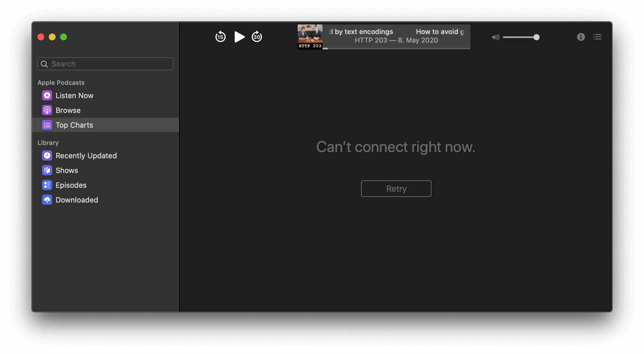Open the episode info icon
This screenshot has height=354, width=644.
click(x=581, y=37)
